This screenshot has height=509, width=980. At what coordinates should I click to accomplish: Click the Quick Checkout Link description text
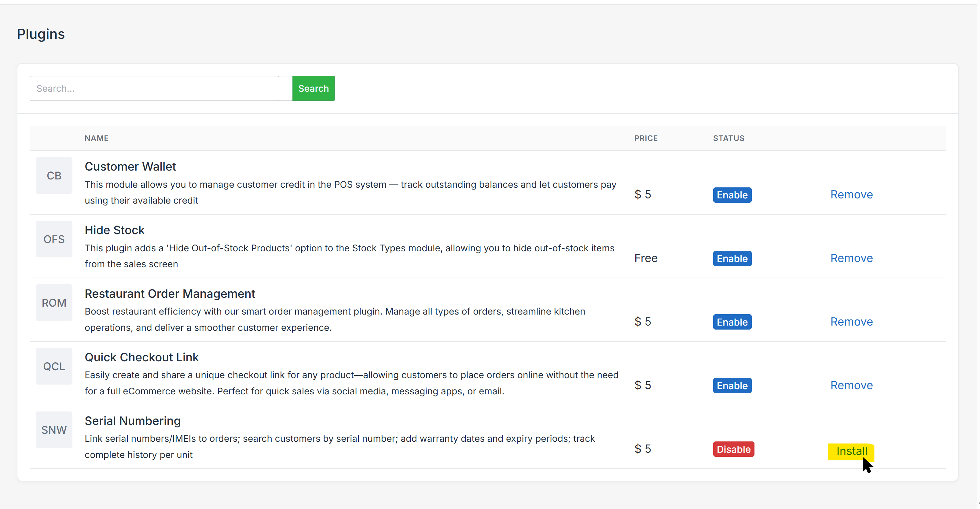351,383
